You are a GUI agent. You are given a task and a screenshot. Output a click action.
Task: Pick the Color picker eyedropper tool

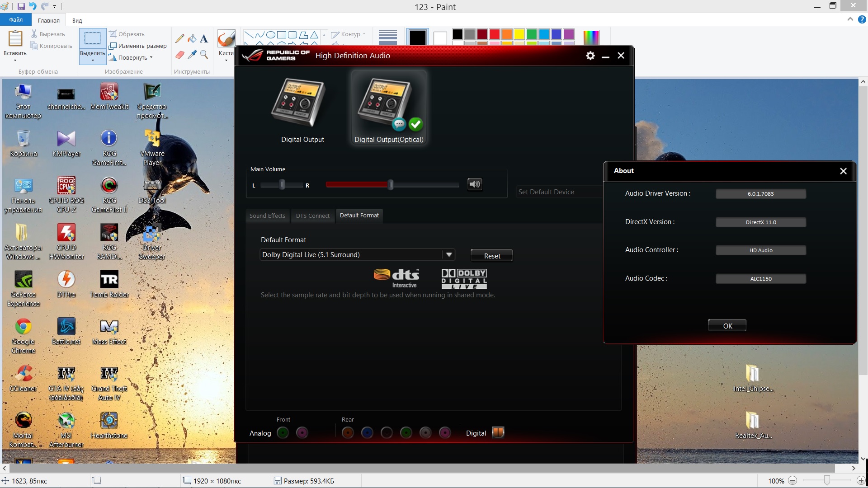[x=192, y=55]
